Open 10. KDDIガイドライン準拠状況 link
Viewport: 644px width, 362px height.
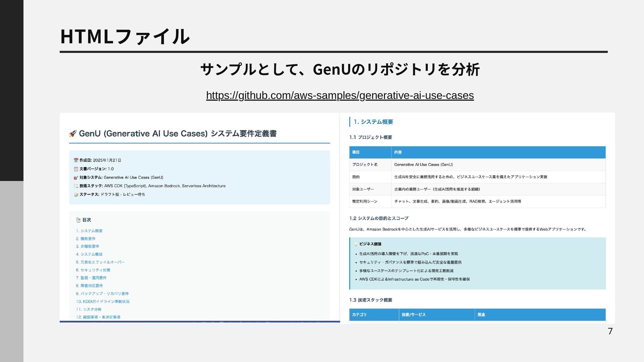click(103, 302)
